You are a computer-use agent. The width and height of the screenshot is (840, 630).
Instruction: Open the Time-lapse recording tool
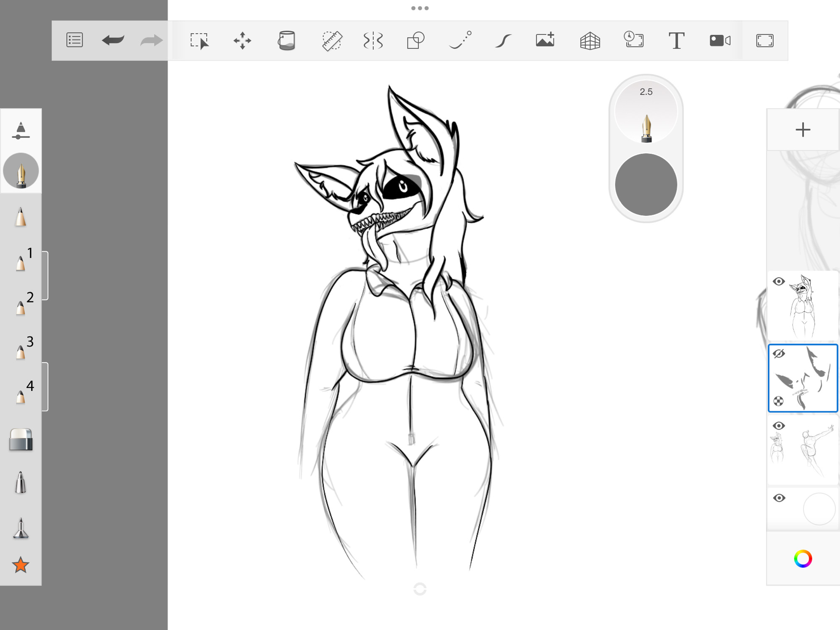point(634,40)
